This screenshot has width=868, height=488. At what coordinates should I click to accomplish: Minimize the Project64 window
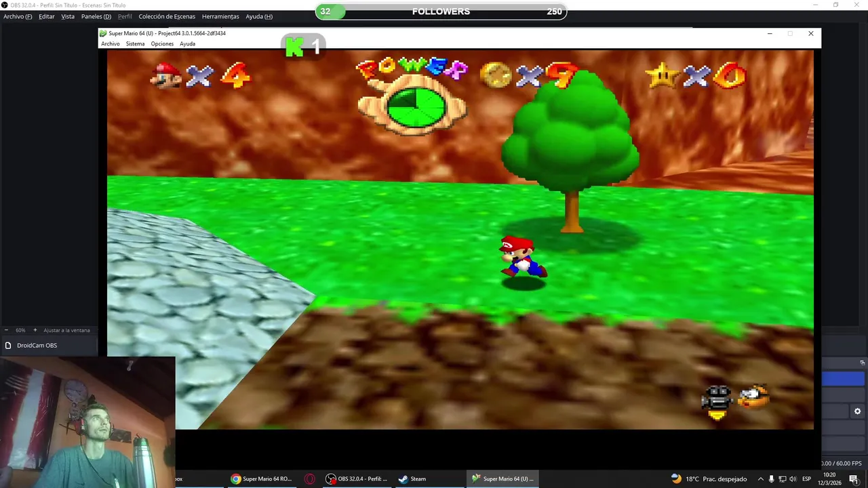770,33
